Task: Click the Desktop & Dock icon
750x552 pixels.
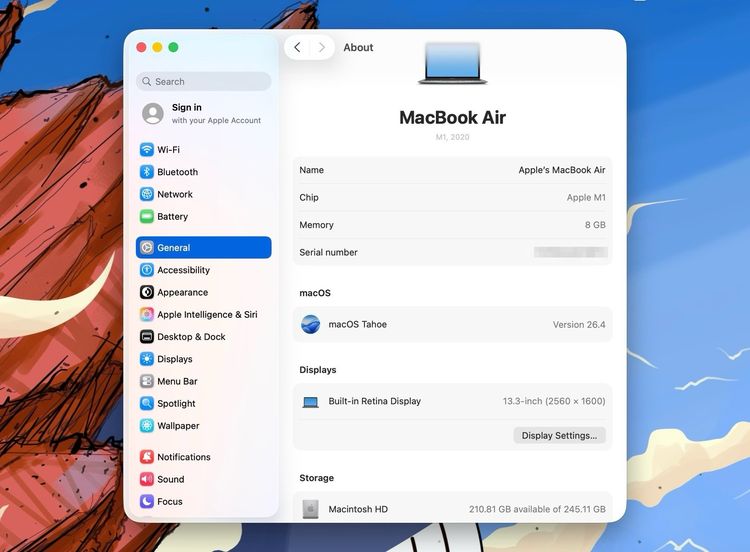Action: pos(147,337)
